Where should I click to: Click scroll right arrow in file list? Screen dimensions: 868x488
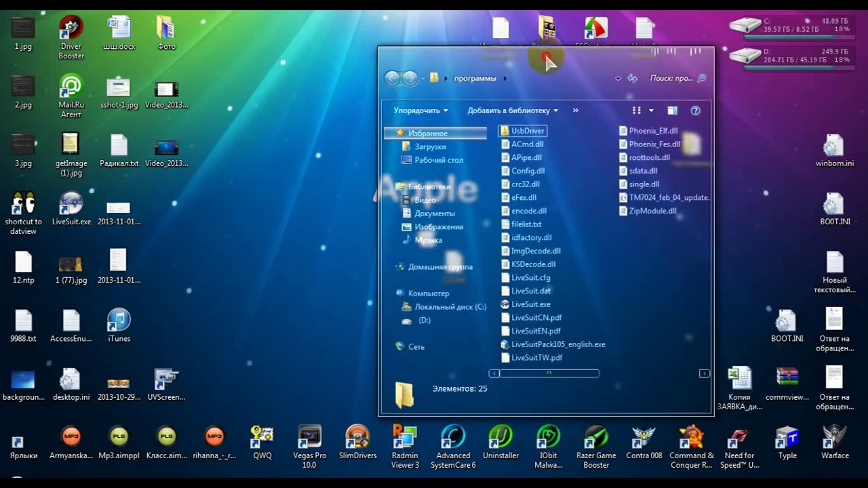coord(704,373)
